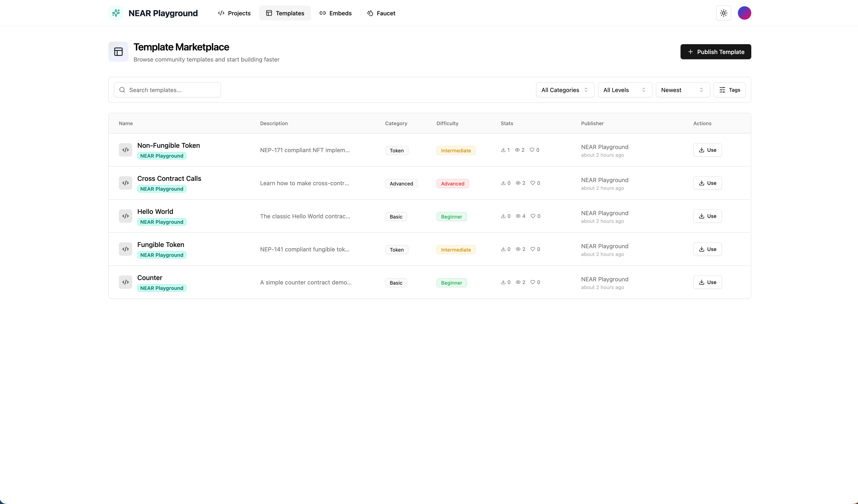Click the downloads icon for Cross Contract Calls
This screenshot has height=504, width=858.
tap(503, 183)
